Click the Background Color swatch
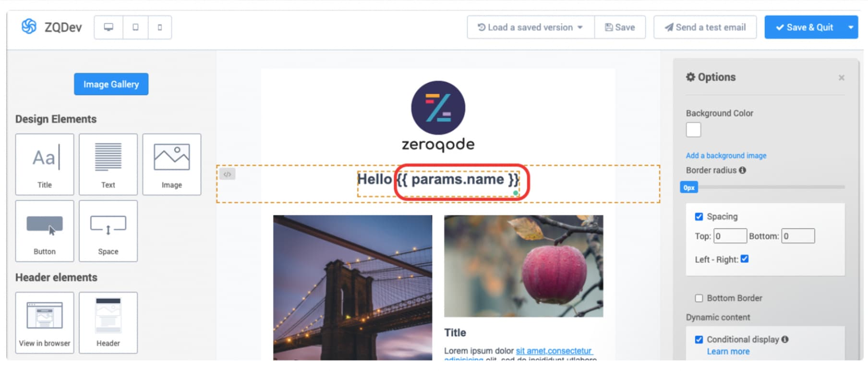 tap(693, 130)
